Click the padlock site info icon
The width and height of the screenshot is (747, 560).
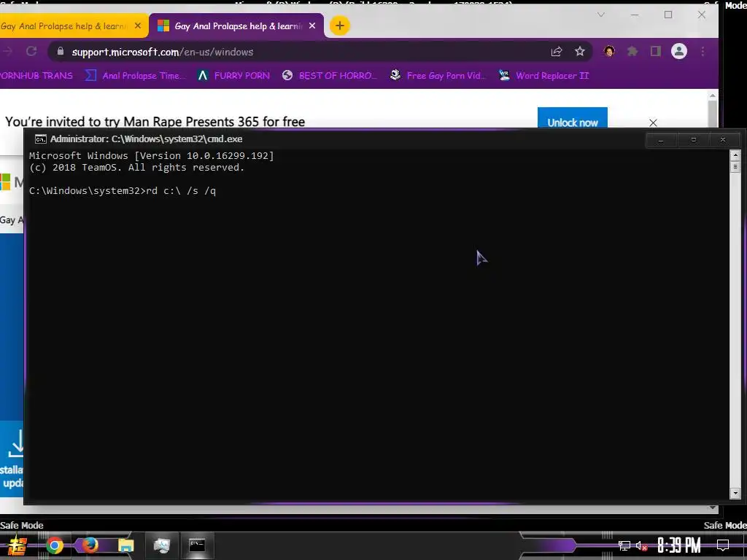tap(61, 52)
